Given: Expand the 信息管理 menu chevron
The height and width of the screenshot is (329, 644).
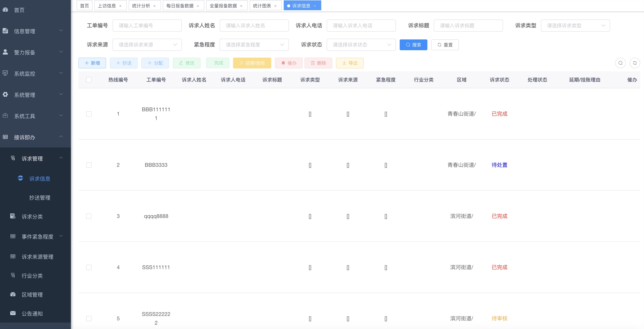Looking at the screenshot, I should pyautogui.click(x=61, y=31).
